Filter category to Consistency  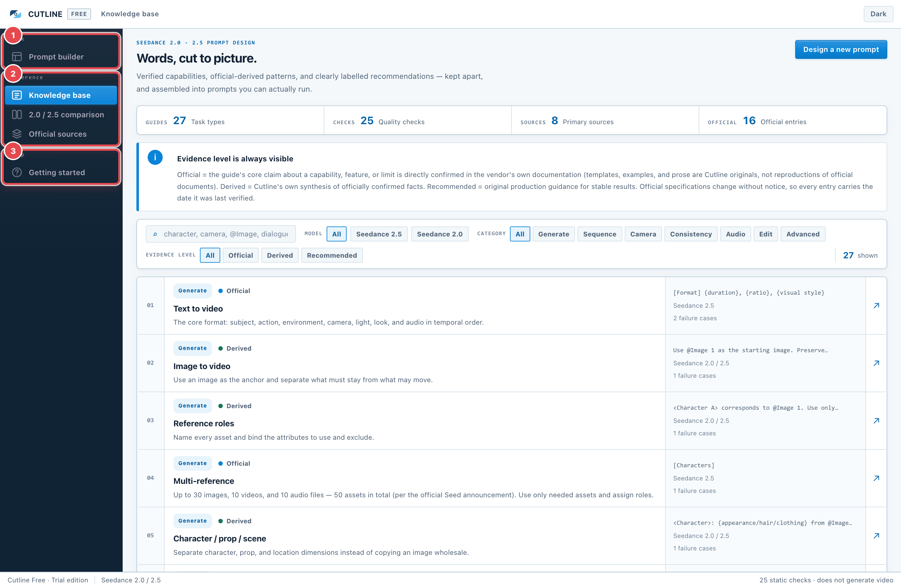coord(691,234)
